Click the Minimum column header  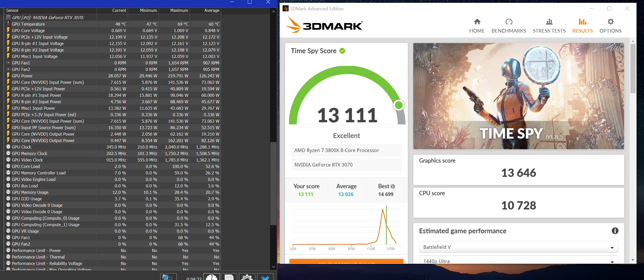tap(143, 11)
